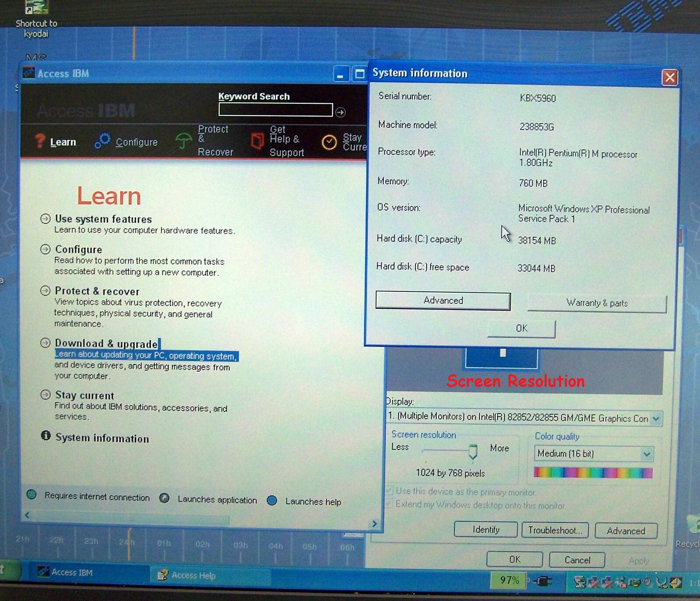
Task: Open the Use system features topic
Action: (x=103, y=219)
